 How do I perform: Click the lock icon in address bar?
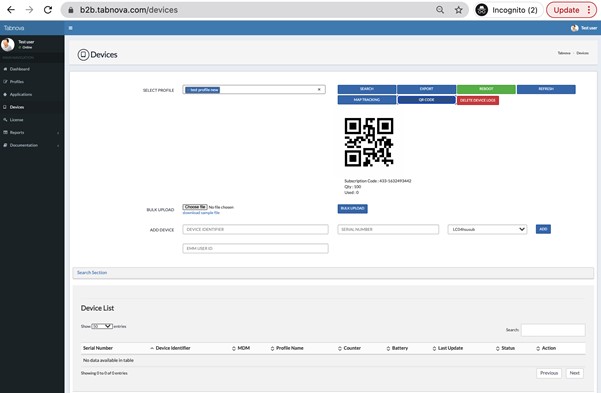(71, 10)
